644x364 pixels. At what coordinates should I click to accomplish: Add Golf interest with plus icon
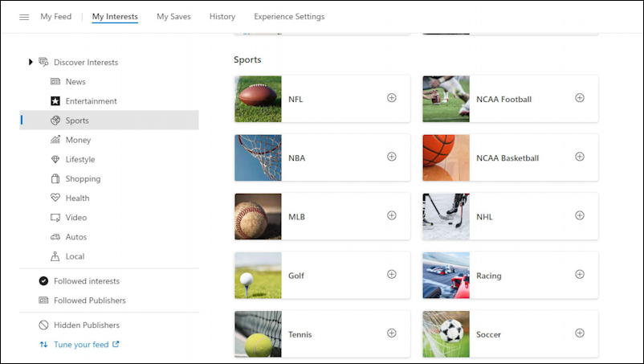pyautogui.click(x=392, y=274)
